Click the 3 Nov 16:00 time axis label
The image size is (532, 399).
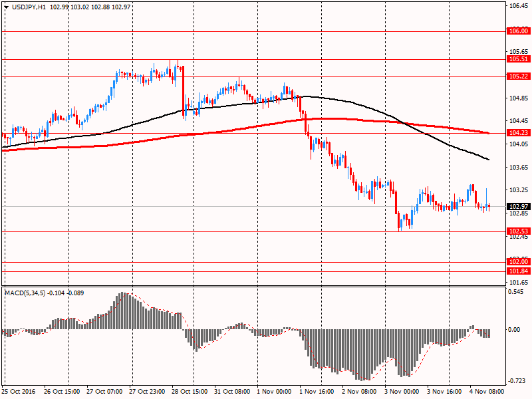444,392
